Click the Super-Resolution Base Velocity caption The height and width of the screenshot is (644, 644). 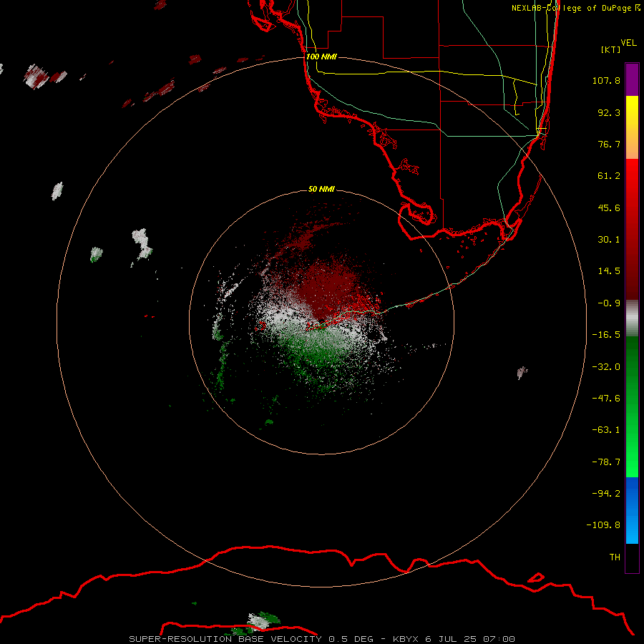click(x=321, y=639)
